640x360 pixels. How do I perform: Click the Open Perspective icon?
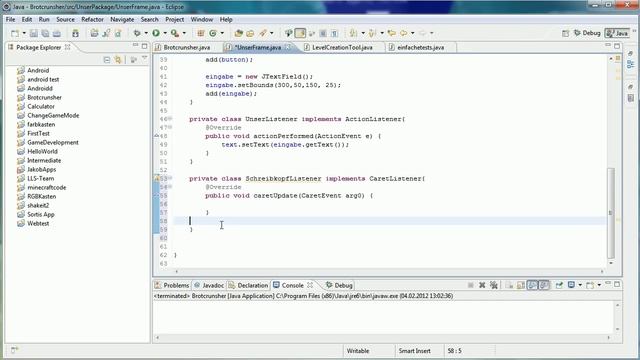[x=565, y=33]
